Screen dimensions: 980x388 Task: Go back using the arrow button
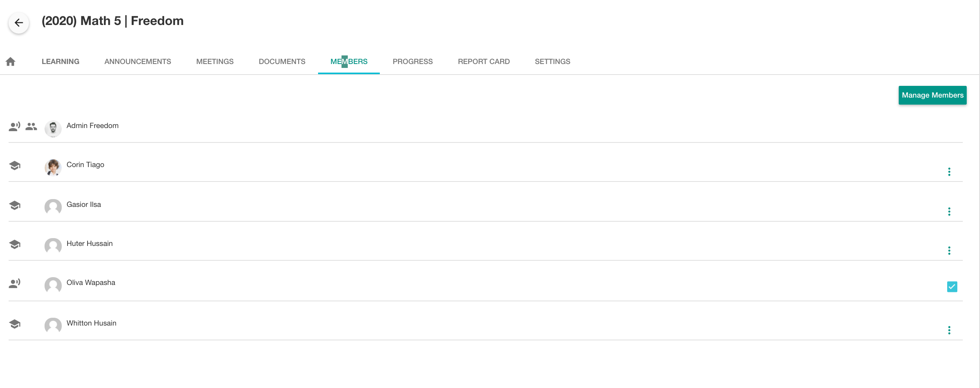pyautogui.click(x=19, y=23)
